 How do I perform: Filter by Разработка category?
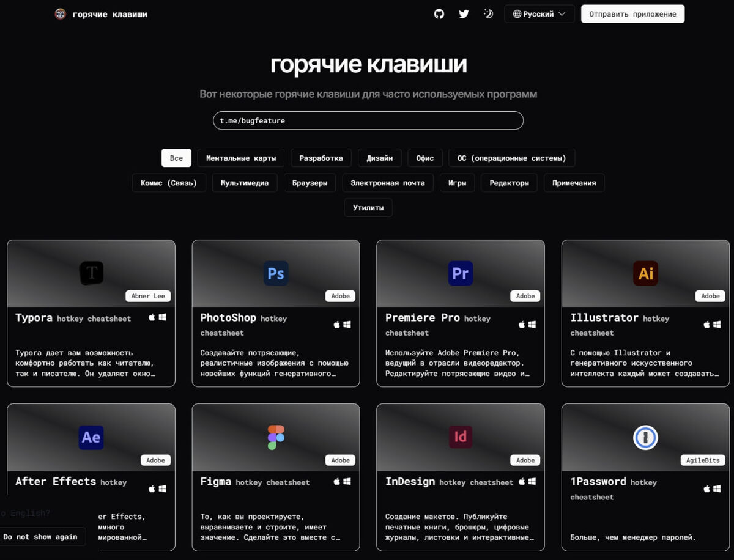(321, 158)
